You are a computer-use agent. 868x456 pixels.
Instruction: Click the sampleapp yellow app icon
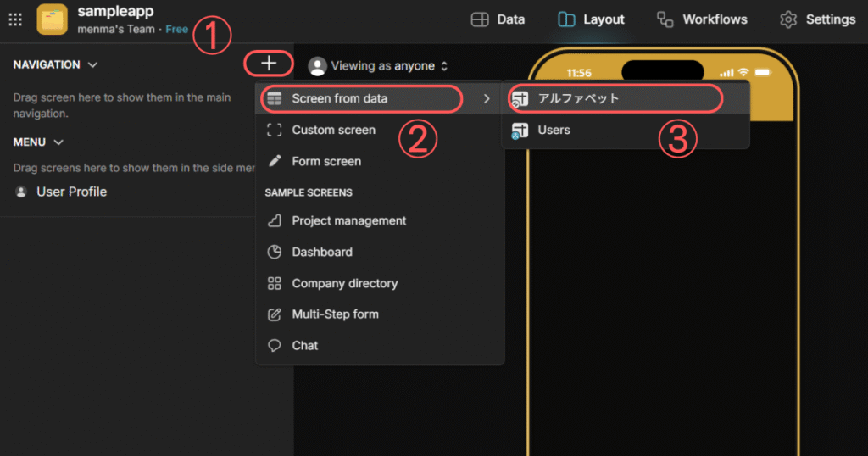coord(52,19)
